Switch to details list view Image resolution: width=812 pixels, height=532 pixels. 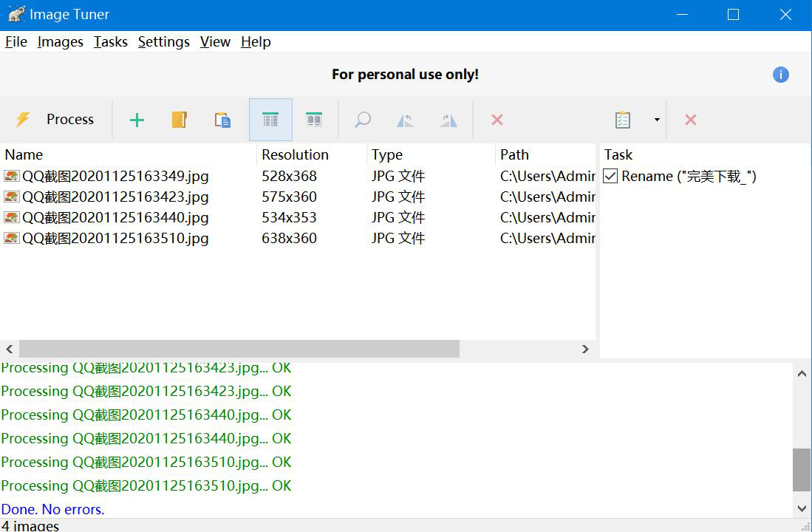270,120
